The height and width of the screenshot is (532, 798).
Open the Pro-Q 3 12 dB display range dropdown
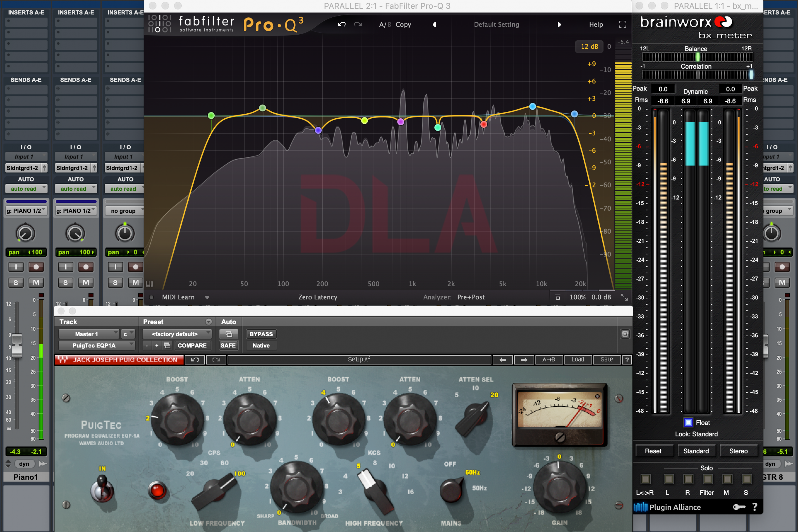point(589,47)
